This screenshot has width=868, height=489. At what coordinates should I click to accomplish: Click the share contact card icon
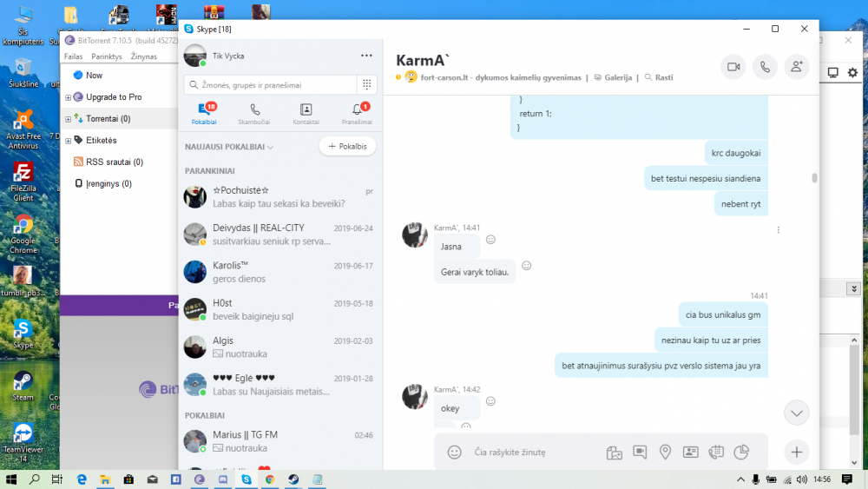point(690,453)
